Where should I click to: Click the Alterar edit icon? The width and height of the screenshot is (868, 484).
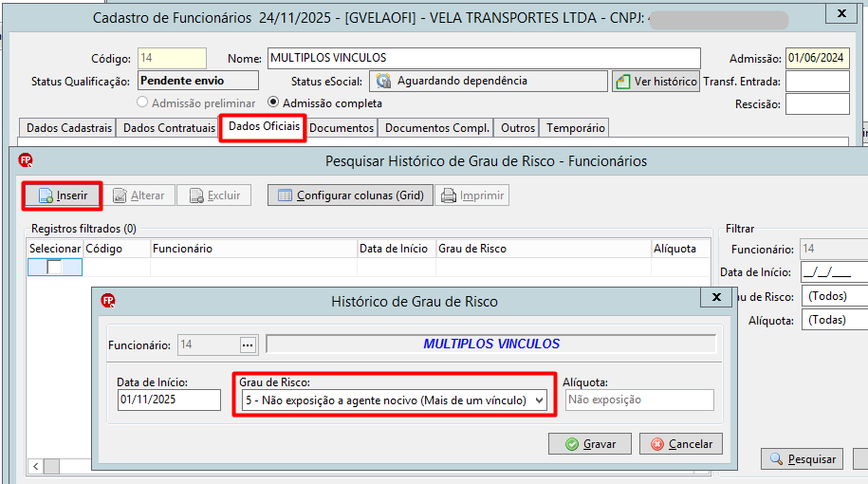click(x=120, y=195)
